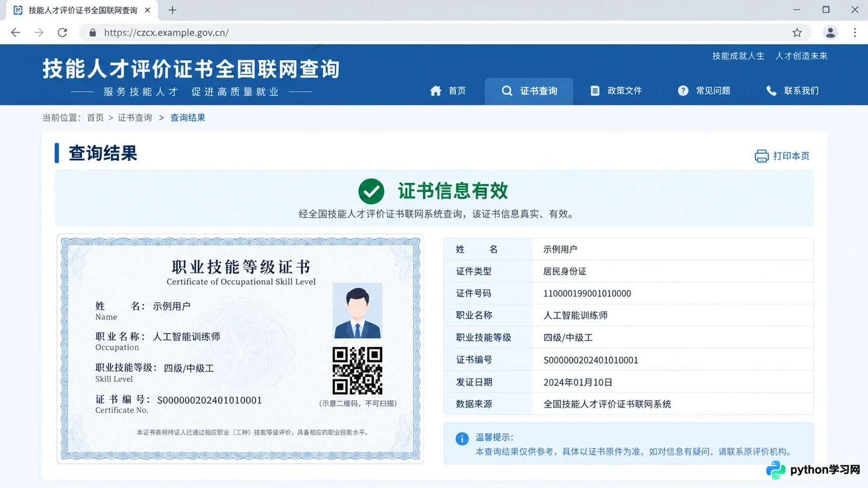The image size is (868, 488).
Task: Click the browser back arrow
Action: 16,33
